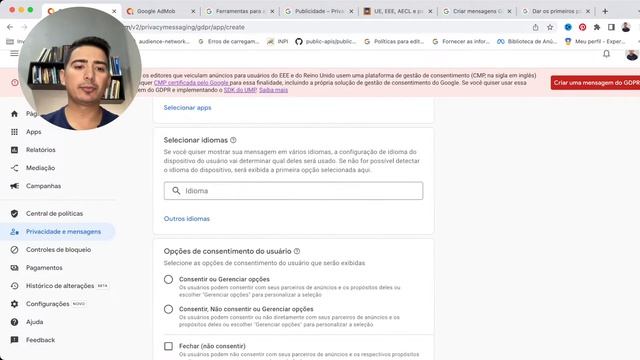Image resolution: width=640 pixels, height=360 pixels.
Task: Click the Histórico de alterações clock icon
Action: tap(14, 286)
